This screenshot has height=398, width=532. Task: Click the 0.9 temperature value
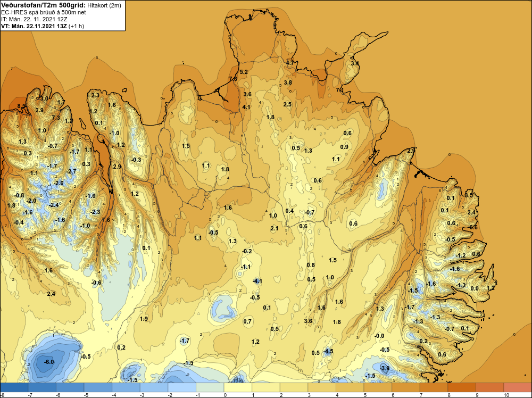[344, 147]
